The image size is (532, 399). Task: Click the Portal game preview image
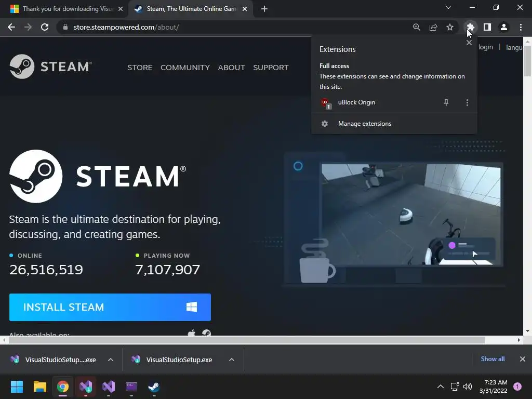[x=411, y=215]
